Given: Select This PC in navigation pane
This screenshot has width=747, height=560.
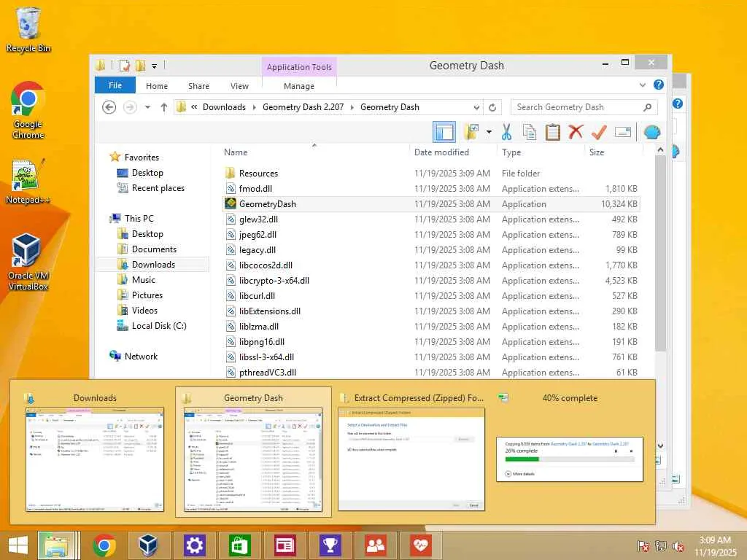Looking at the screenshot, I should [139, 219].
